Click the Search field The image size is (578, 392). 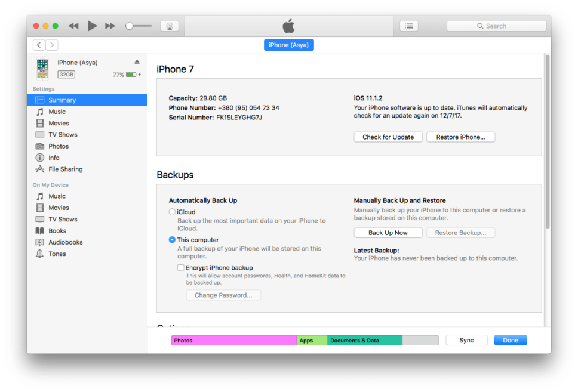tap(496, 26)
